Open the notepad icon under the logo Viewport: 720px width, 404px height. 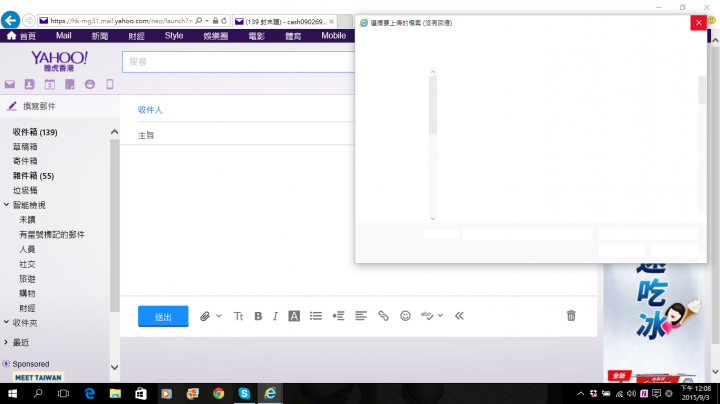coord(70,84)
